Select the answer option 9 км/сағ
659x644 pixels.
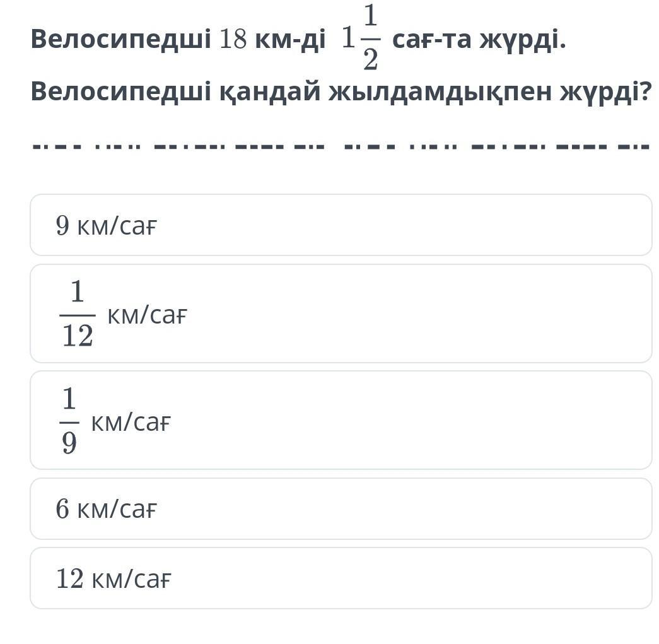pos(341,225)
